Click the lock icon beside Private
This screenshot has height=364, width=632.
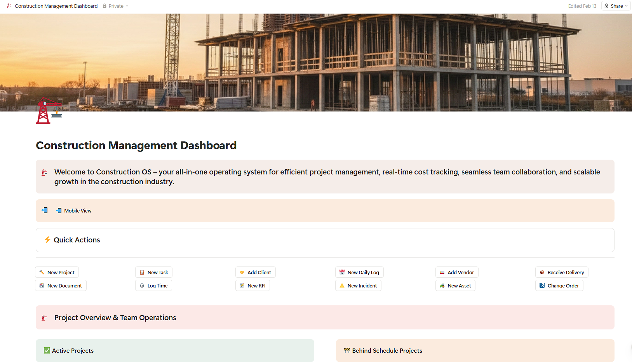(104, 6)
